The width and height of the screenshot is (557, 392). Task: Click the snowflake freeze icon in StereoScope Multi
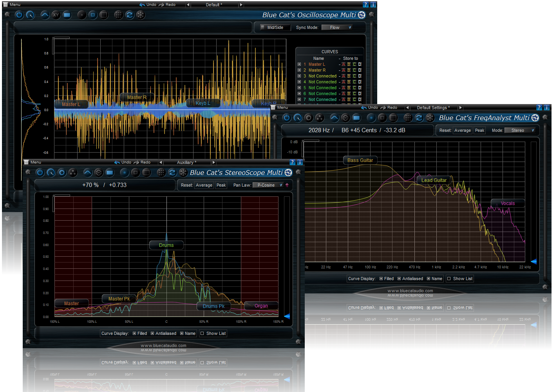(183, 173)
